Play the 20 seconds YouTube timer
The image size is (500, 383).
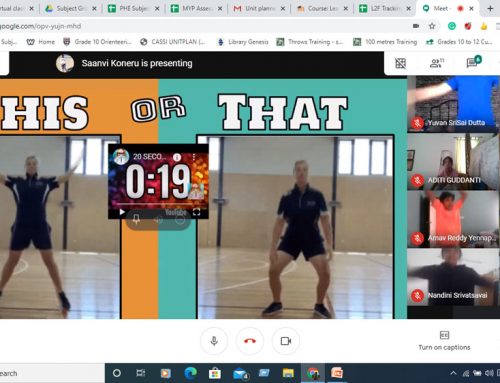point(122,212)
